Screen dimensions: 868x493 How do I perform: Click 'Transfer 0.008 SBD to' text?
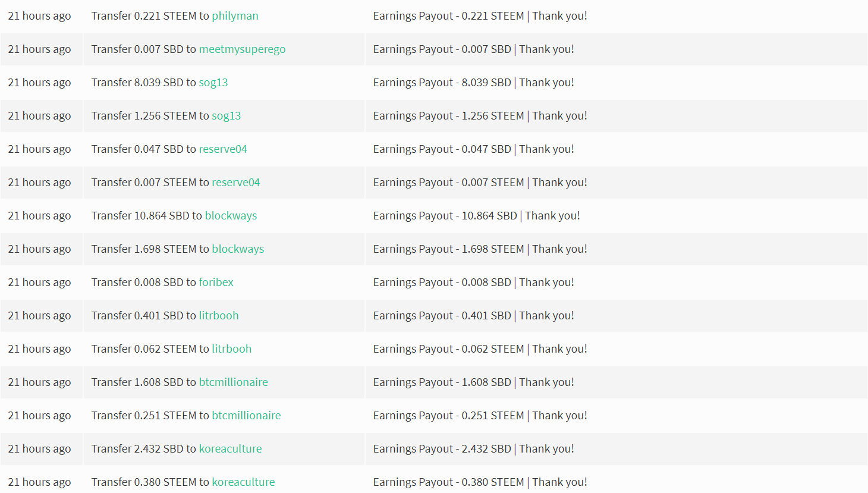point(144,282)
